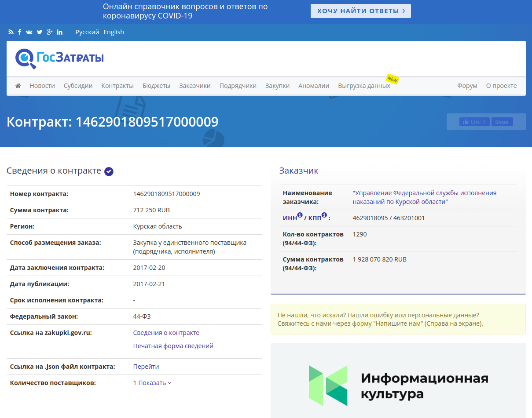Open Печатная форма сведений link
The height and width of the screenshot is (418, 532).
coord(173,346)
